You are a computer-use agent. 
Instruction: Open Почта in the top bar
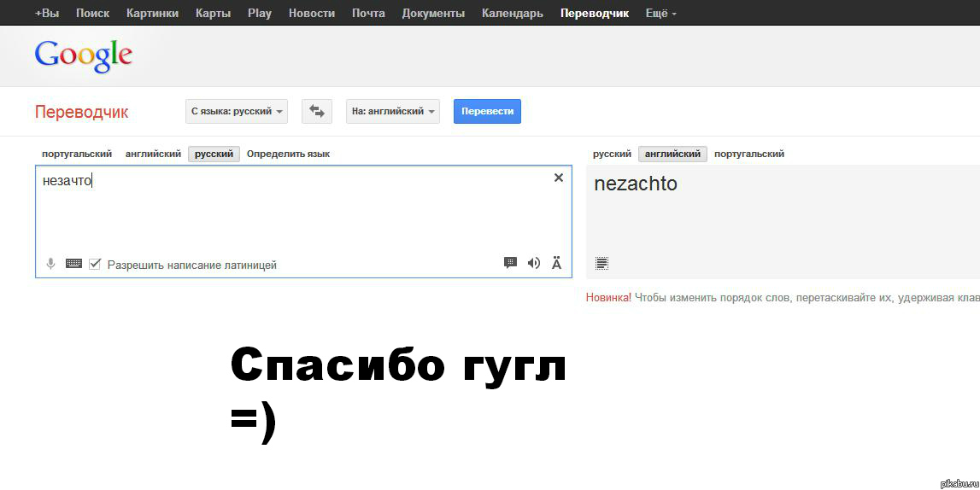(368, 13)
